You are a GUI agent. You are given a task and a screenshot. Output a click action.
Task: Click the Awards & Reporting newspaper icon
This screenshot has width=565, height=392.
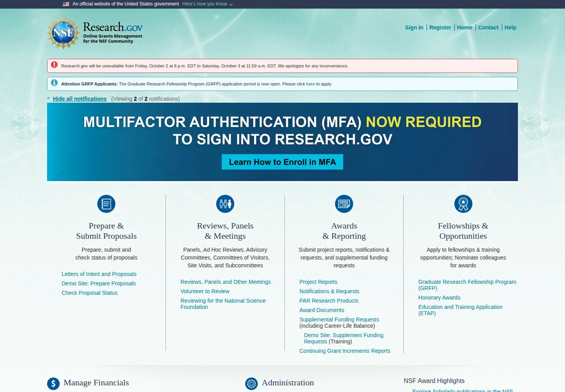tap(344, 204)
